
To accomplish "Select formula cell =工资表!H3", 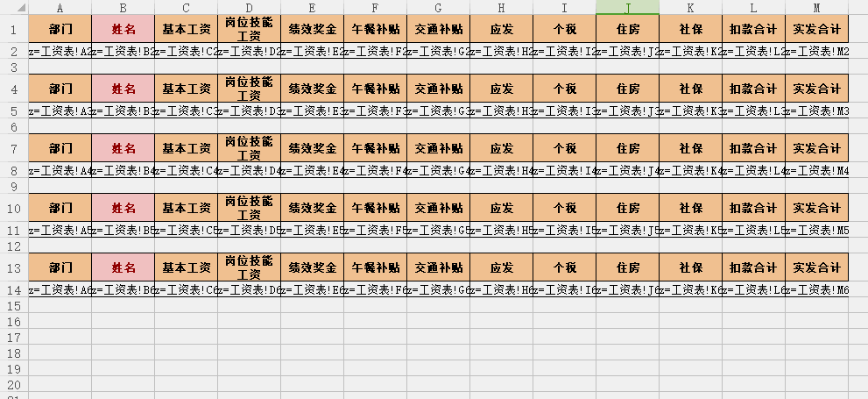I will point(502,111).
